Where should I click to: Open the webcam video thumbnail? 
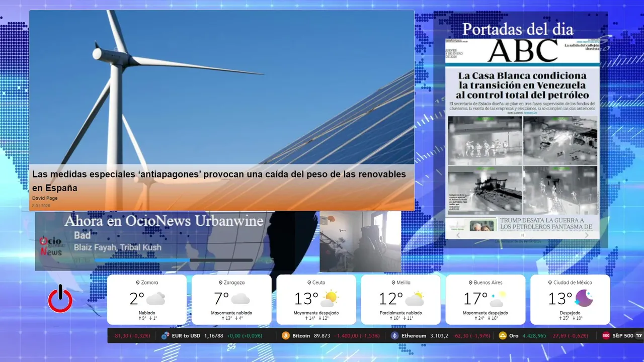pyautogui.click(x=360, y=241)
